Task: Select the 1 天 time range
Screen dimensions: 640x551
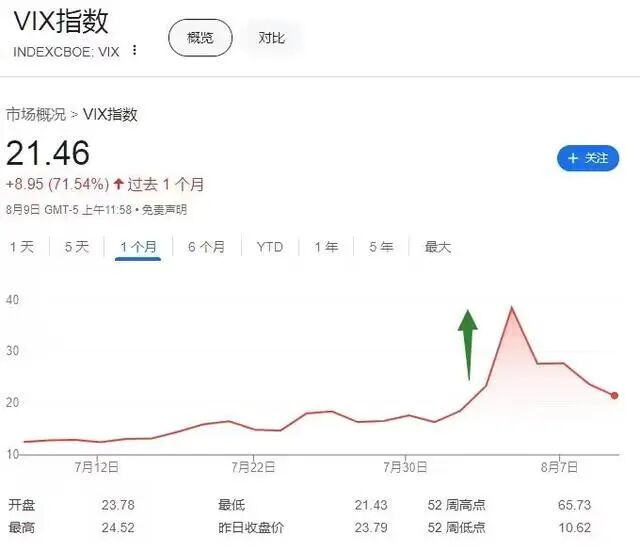Action: pyautogui.click(x=22, y=247)
